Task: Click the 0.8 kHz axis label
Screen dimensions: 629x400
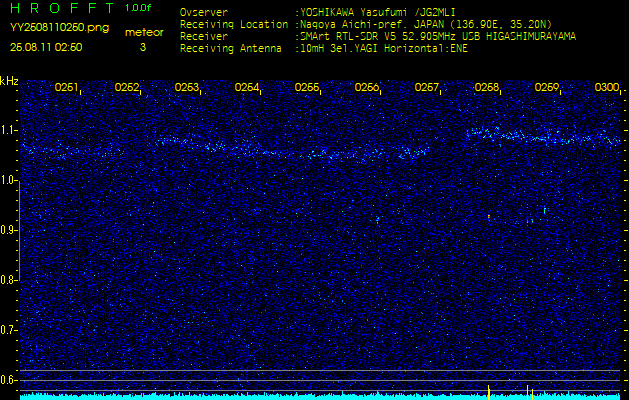Action: pyautogui.click(x=8, y=280)
